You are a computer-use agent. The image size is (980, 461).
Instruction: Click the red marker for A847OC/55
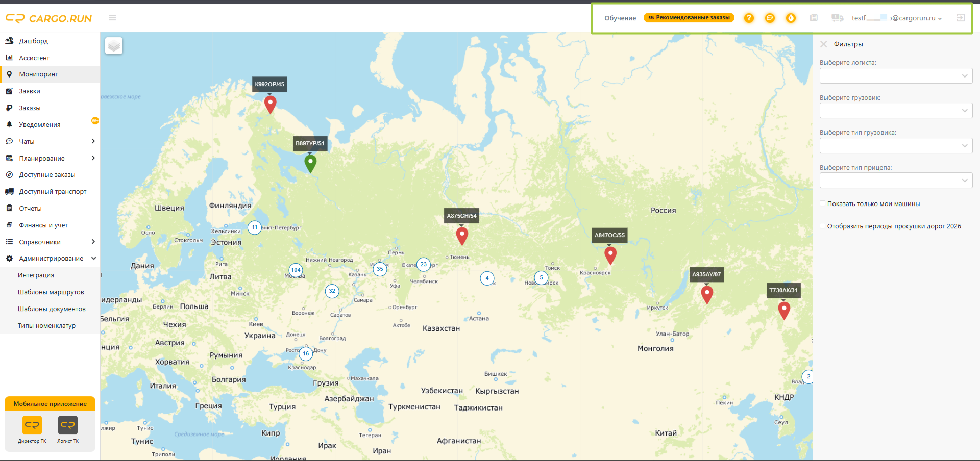tap(610, 255)
